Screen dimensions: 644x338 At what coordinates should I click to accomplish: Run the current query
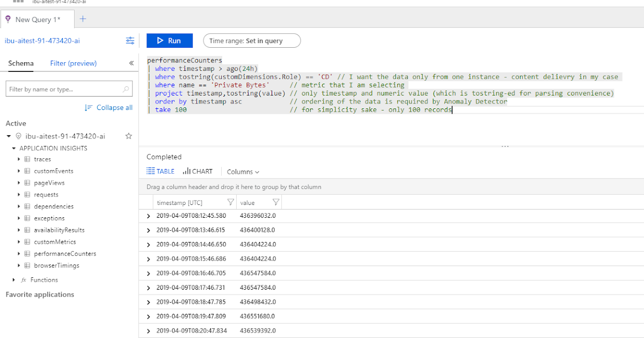tap(170, 40)
